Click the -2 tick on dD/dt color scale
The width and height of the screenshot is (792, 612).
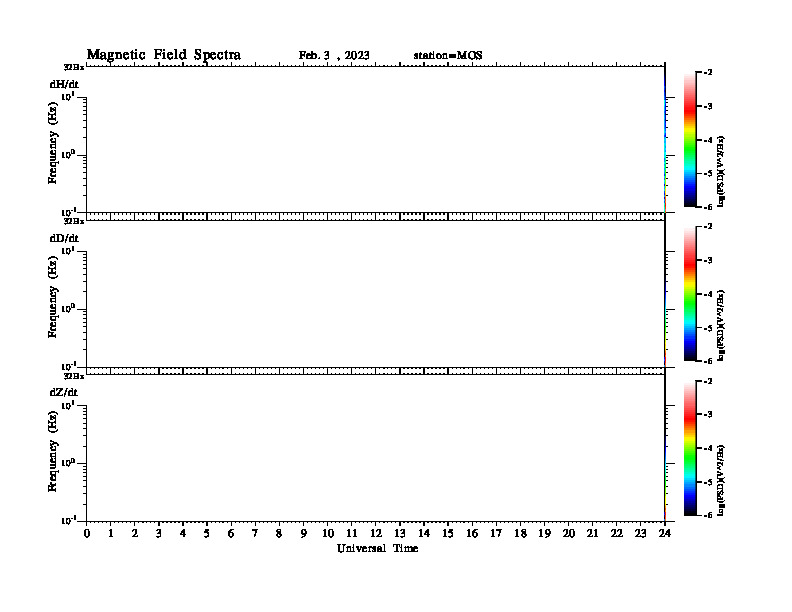pos(708,227)
